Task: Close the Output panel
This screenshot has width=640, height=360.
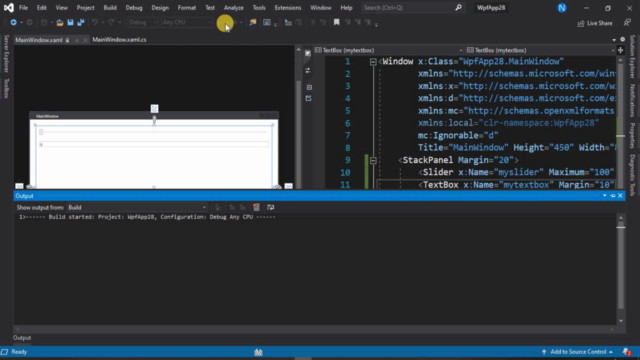Action: coord(620,196)
